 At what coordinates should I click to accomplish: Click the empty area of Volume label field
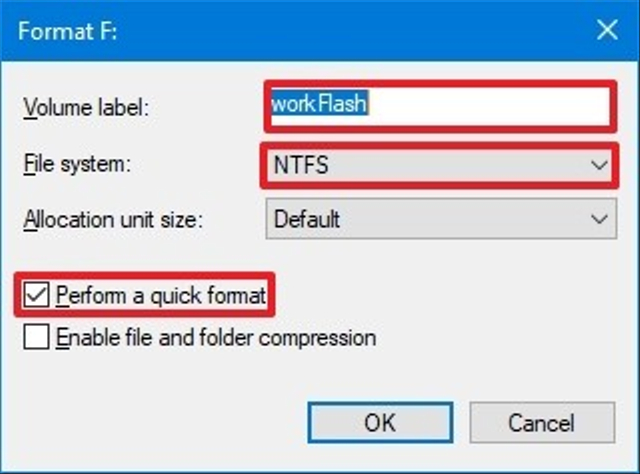500,105
